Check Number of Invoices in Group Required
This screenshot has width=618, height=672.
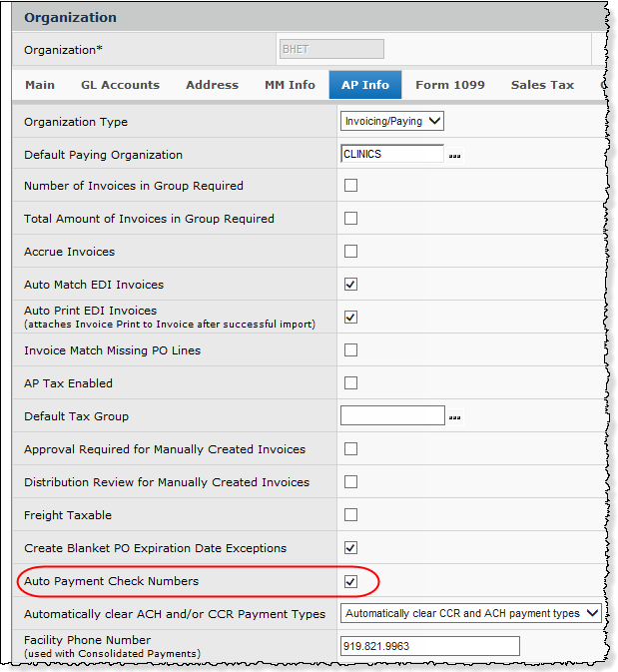tap(350, 185)
